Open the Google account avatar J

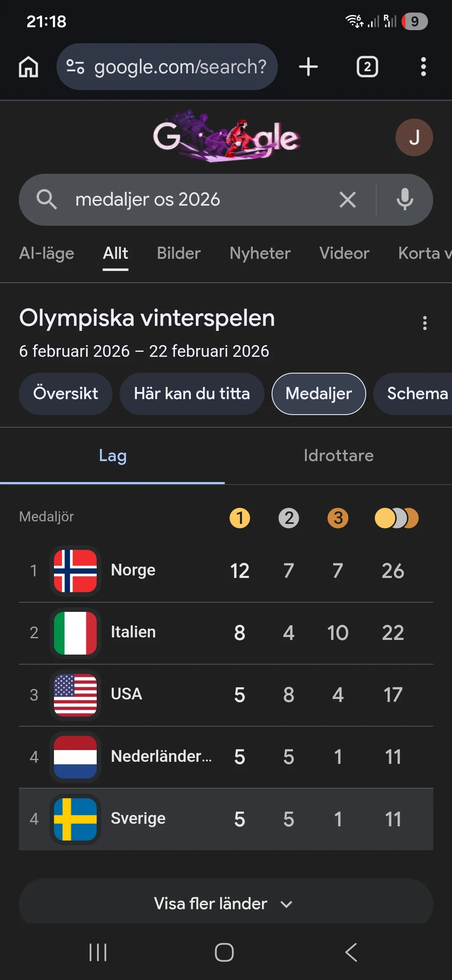tap(414, 137)
